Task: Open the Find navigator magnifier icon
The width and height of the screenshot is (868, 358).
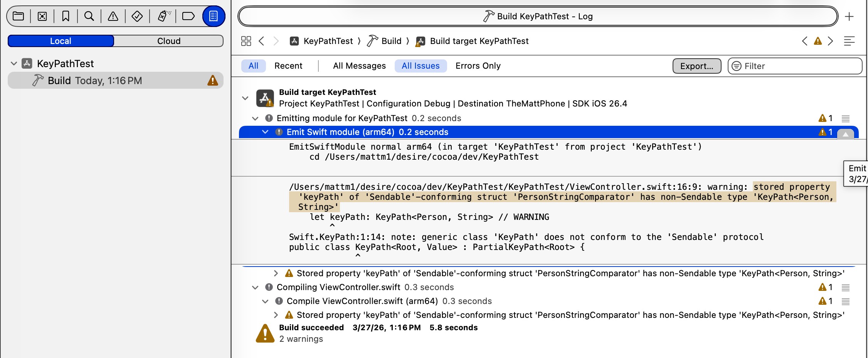Action: [x=89, y=16]
